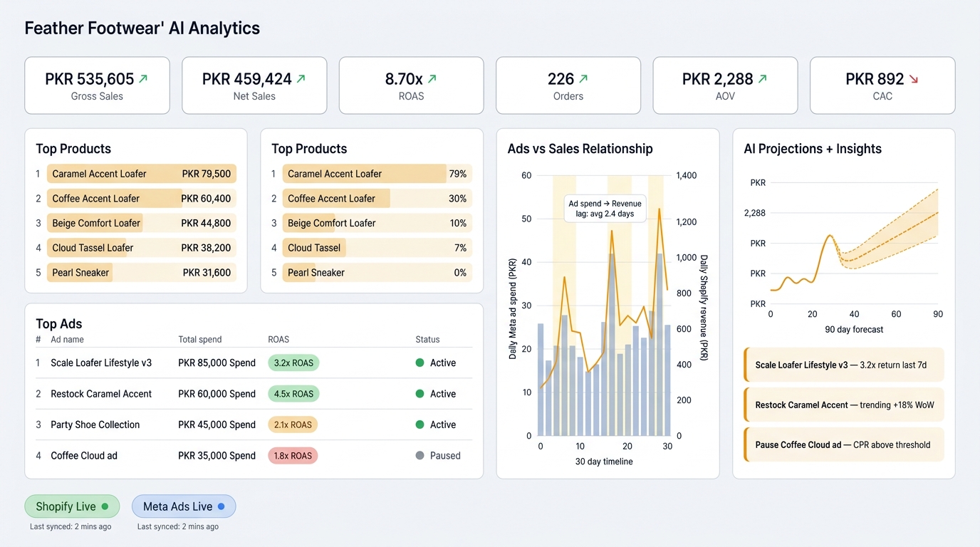Click the Top Ads panel heading
This screenshot has width=980, height=547.
tap(59, 324)
